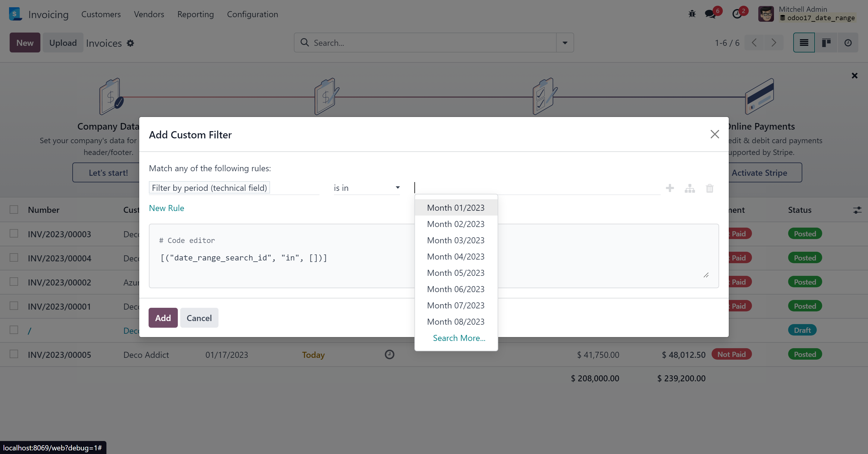The height and width of the screenshot is (454, 868).
Task: Expand the search options dropdown arrow
Action: click(565, 43)
